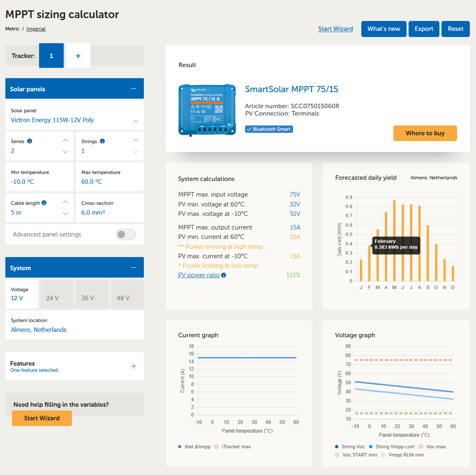Open SmartSolar MPPT 75/15 product title
Viewport: 476px width, 475px height.
coord(291,89)
